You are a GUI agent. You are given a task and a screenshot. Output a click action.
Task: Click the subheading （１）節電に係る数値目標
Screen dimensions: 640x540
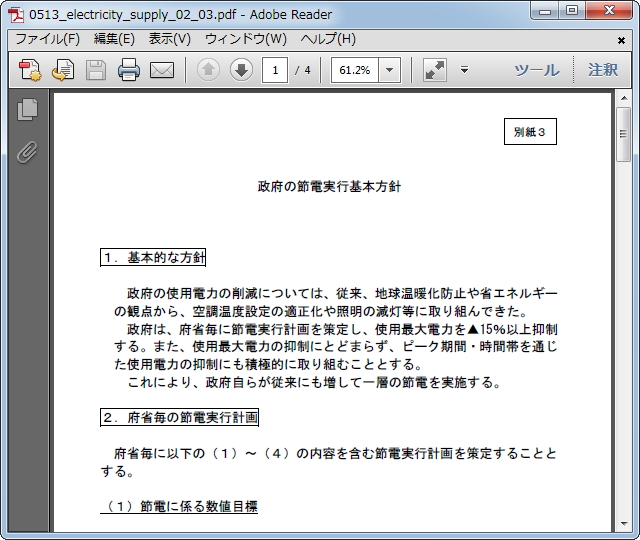pyautogui.click(x=179, y=506)
